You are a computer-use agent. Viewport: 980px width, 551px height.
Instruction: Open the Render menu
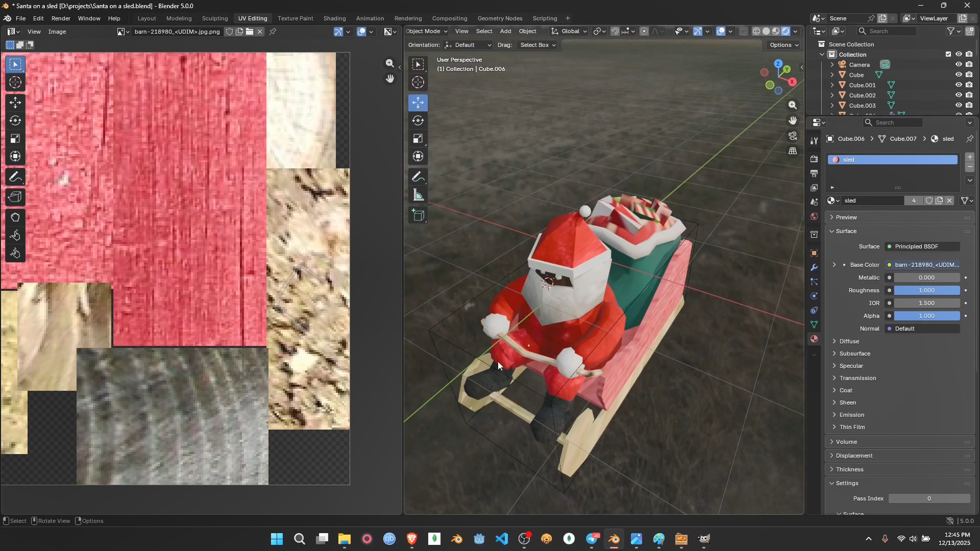pos(61,18)
